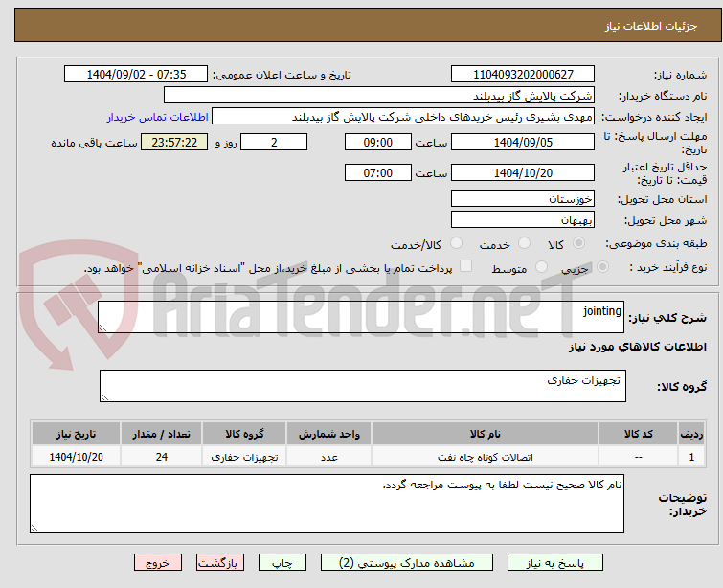The width and height of the screenshot is (723, 588).
Task: Click the buyer name field شرکت پالایش گاز بیدبلند
Action: (x=379, y=96)
